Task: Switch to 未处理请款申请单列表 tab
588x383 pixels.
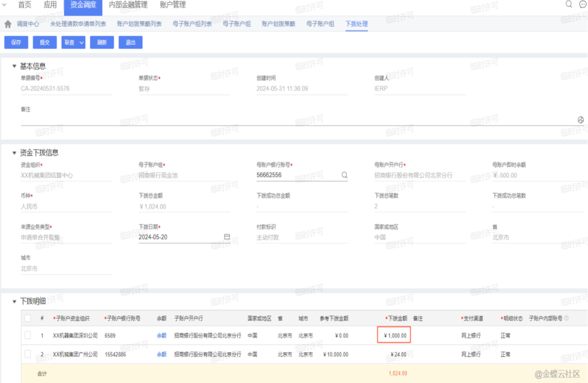Action: pyautogui.click(x=78, y=24)
